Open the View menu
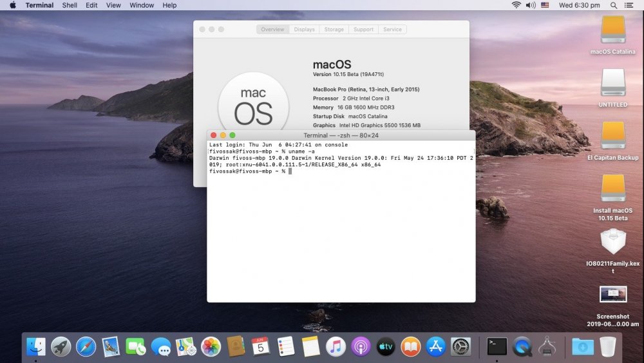Viewport: 644px width, 363px height. pos(113,5)
